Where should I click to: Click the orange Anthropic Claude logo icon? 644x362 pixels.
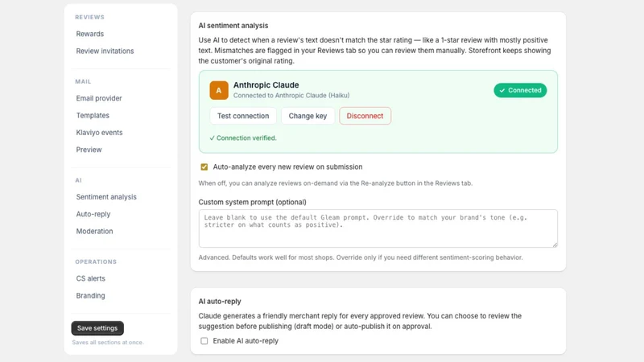point(219,90)
